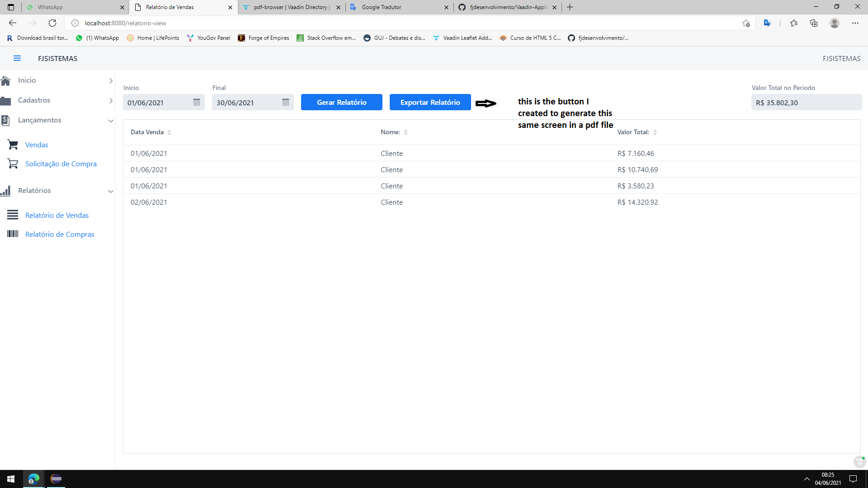The height and width of the screenshot is (488, 868).
Task: Switch to Google Tradutor browser tab
Action: [x=382, y=7]
